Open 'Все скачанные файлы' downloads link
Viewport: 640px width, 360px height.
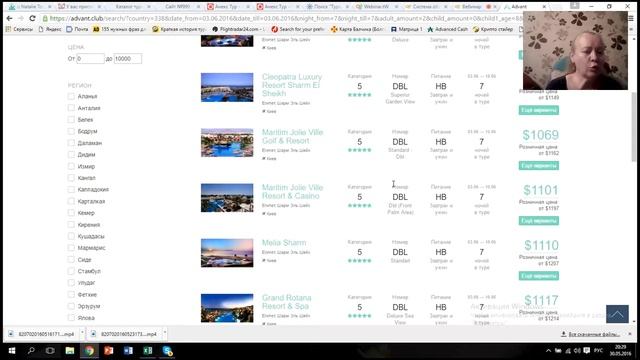click(591, 334)
